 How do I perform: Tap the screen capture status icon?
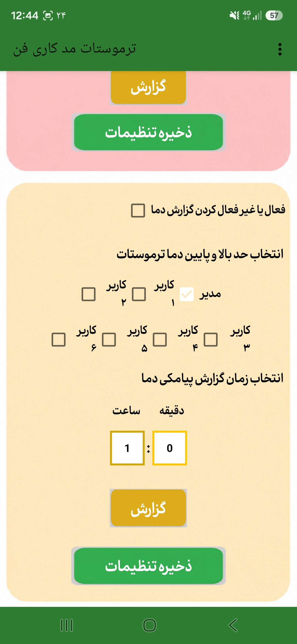(48, 15)
